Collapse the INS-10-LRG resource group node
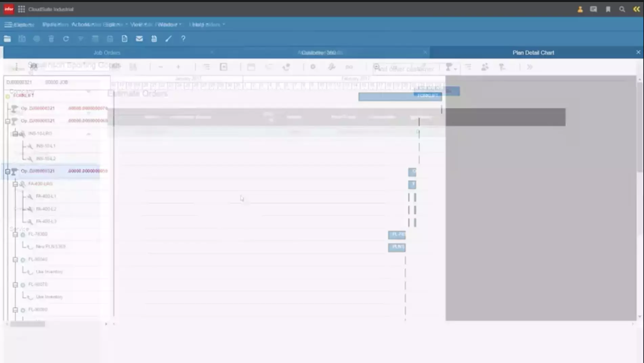The height and width of the screenshot is (363, 644). coord(15,133)
